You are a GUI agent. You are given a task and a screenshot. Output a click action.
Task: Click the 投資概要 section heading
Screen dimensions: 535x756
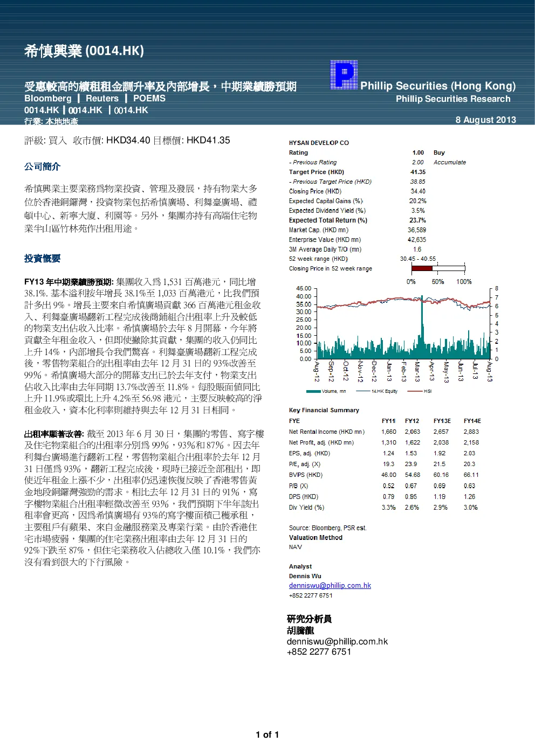click(x=43, y=259)
